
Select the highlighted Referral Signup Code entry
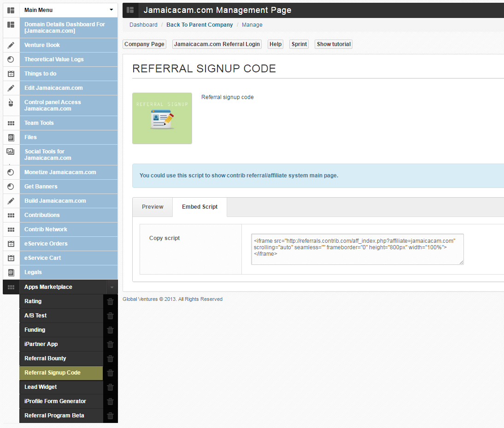61,373
